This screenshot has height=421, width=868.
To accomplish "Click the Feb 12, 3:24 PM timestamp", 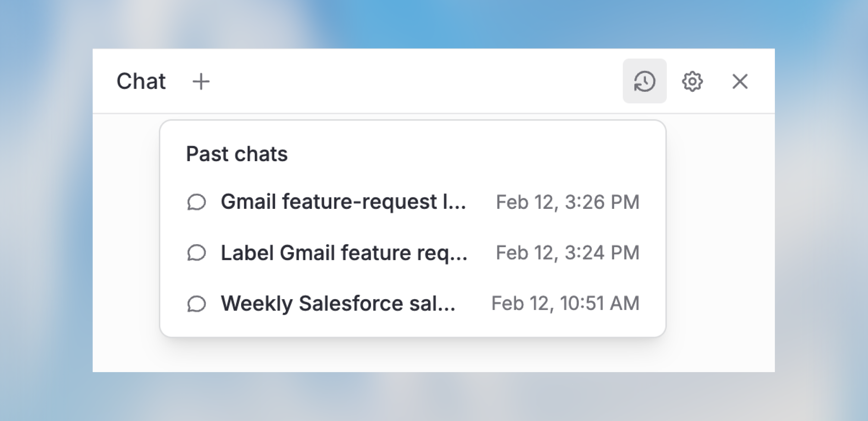I will coord(568,253).
